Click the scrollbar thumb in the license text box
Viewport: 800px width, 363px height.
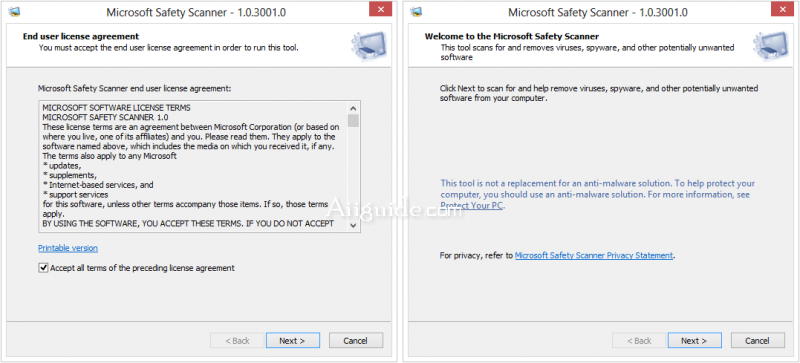pos(353,120)
